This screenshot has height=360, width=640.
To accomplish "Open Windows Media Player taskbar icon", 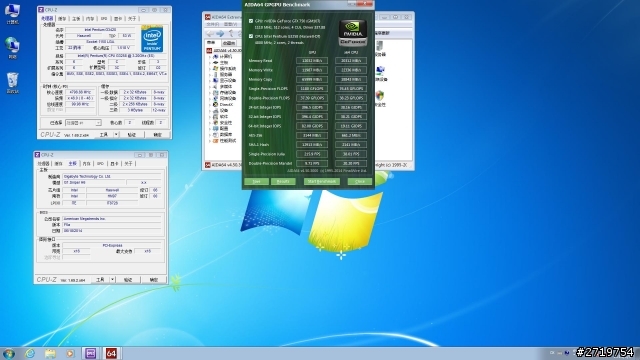I will tap(70, 353).
